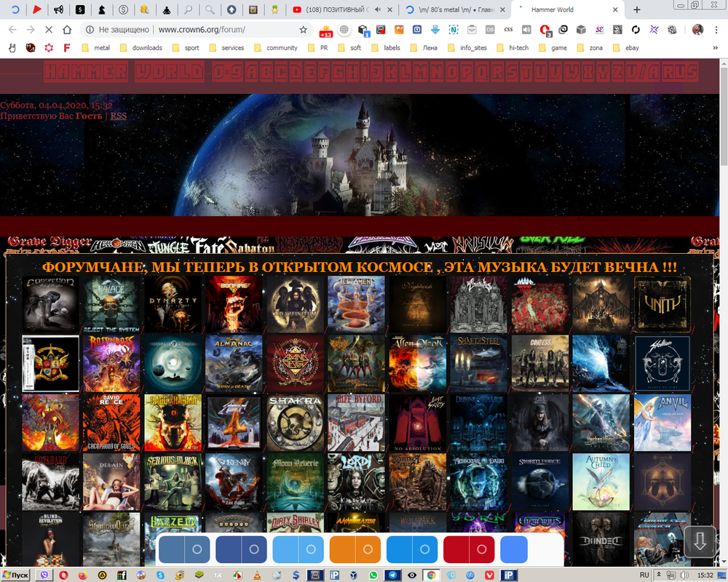Show hidden bookmarks with the double chevron
The height and width of the screenshot is (582, 728).
[716, 48]
